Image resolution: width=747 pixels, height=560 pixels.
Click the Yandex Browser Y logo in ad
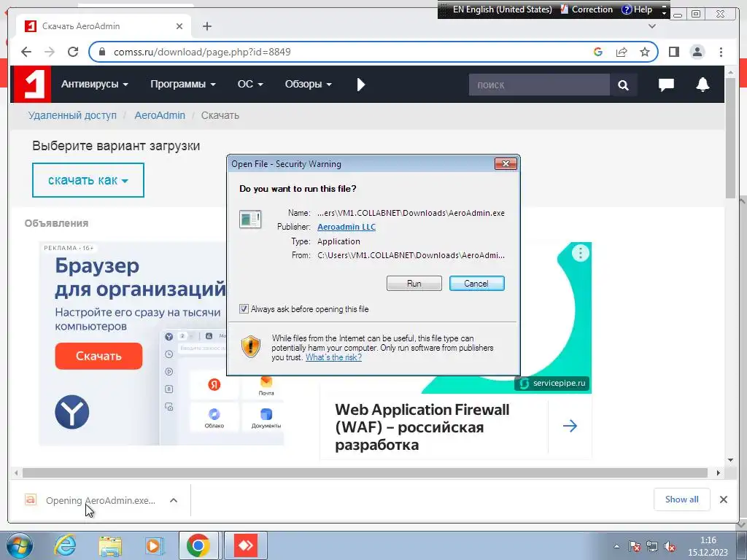[x=72, y=412]
